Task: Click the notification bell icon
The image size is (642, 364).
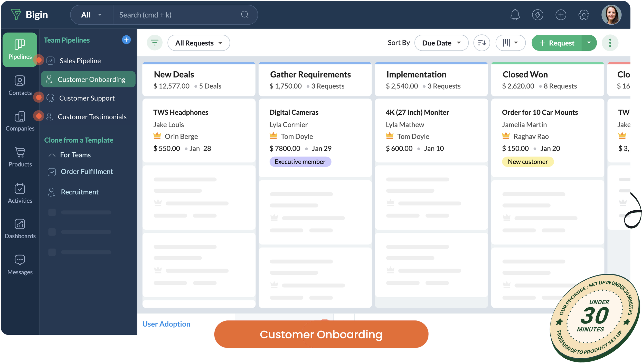Action: 515,15
